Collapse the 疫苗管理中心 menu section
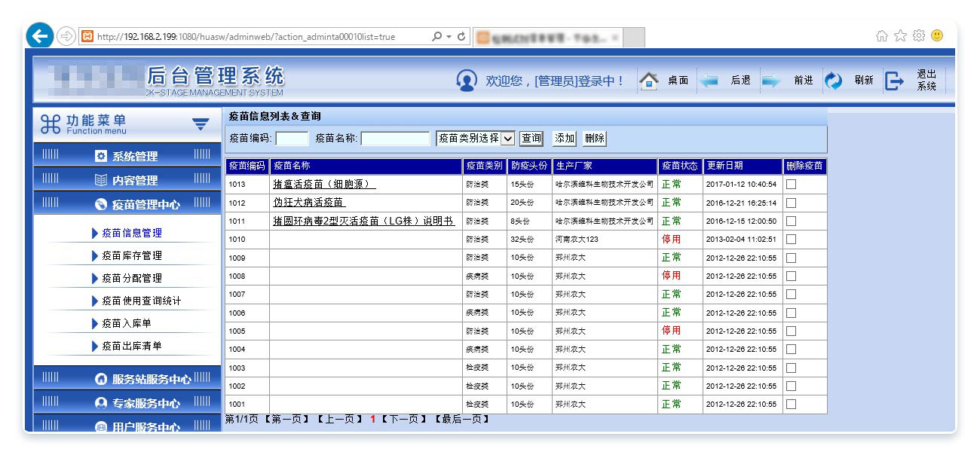Screen dimensions: 980x458 (x=127, y=204)
